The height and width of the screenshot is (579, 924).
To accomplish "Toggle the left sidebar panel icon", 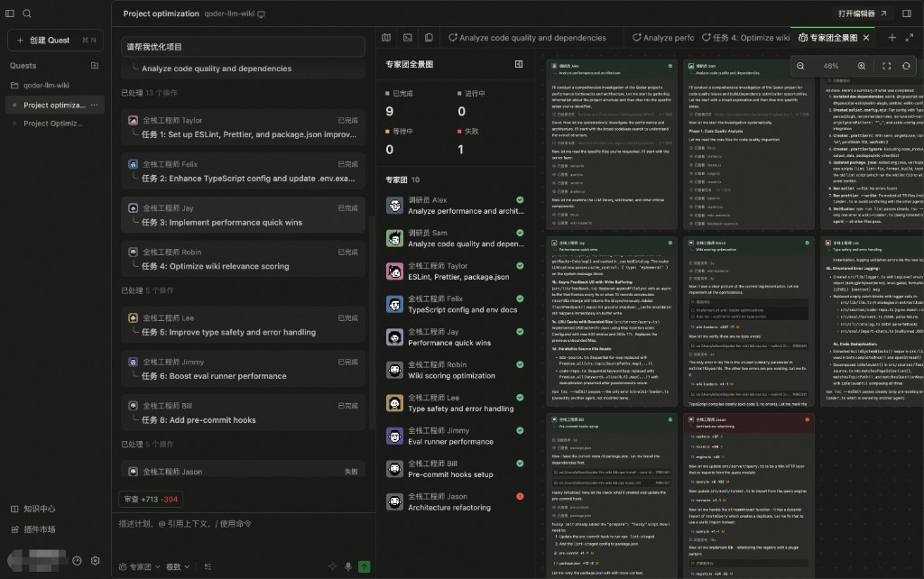I will [9, 14].
